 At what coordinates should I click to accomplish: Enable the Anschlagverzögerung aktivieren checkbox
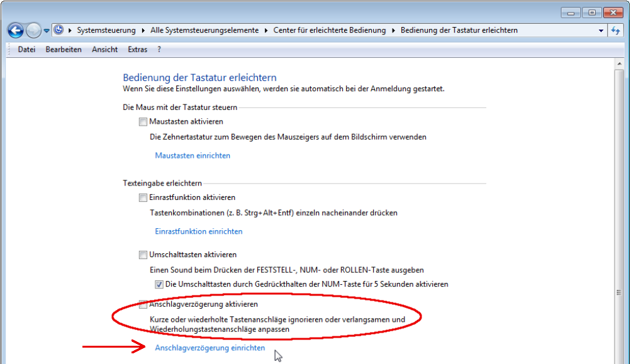[143, 304]
